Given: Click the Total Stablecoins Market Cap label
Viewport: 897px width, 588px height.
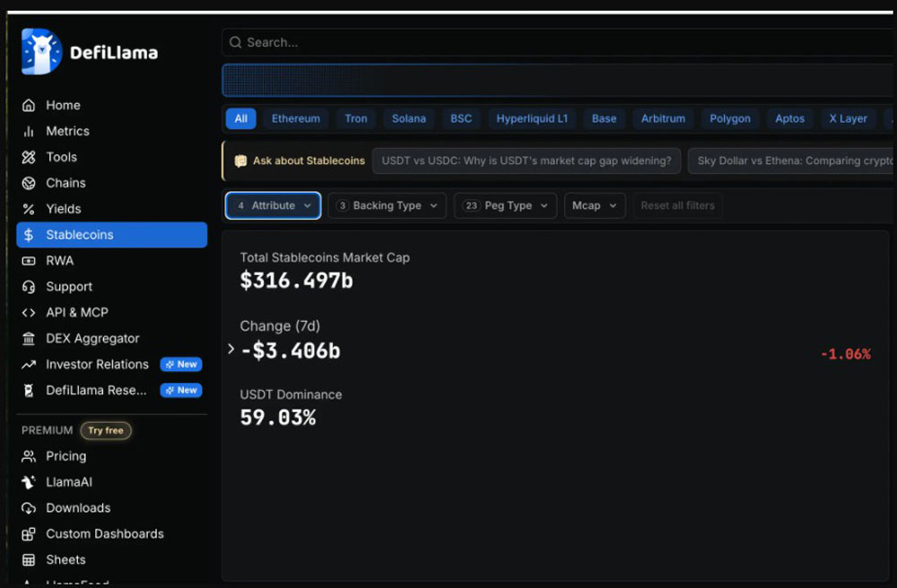Looking at the screenshot, I should (x=325, y=258).
